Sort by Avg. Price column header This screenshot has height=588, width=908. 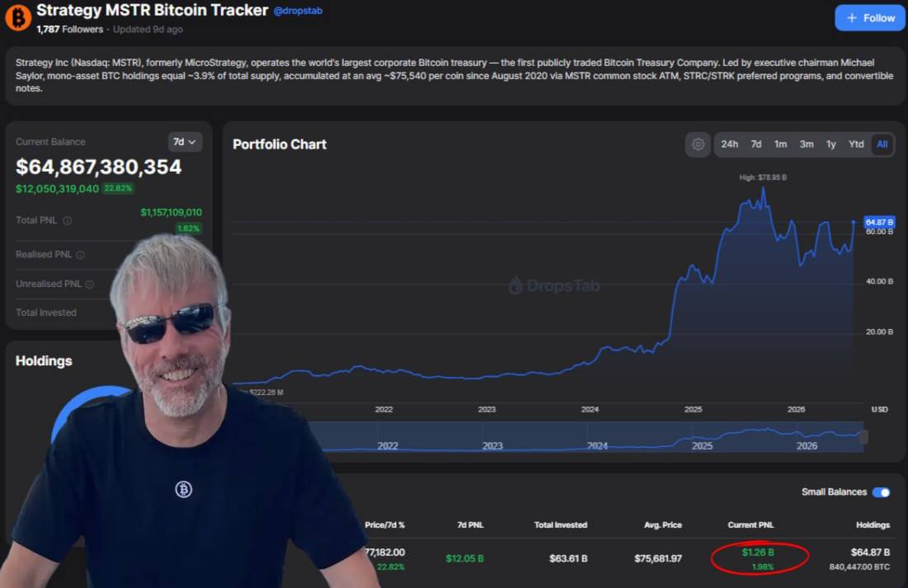coord(663,524)
